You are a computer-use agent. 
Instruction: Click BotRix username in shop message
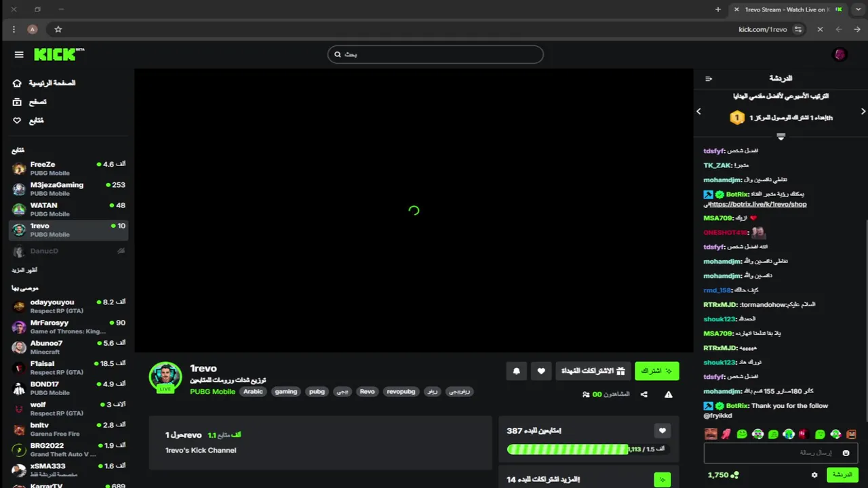tap(737, 195)
